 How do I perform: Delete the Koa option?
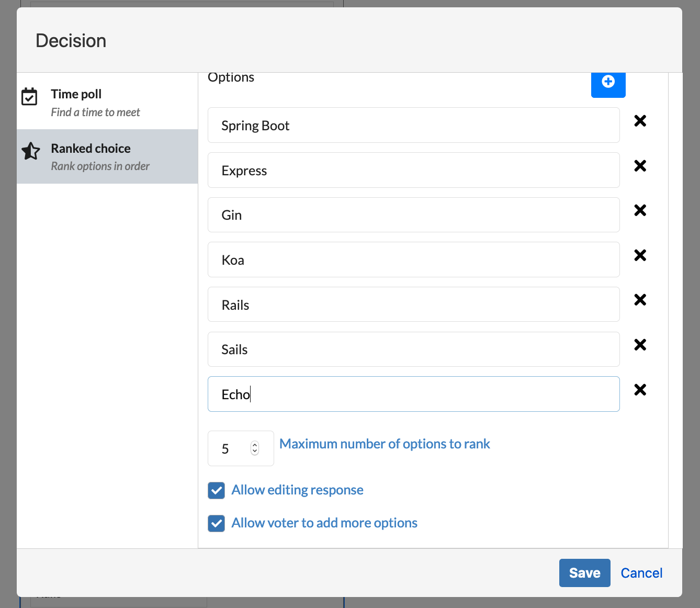pos(640,255)
